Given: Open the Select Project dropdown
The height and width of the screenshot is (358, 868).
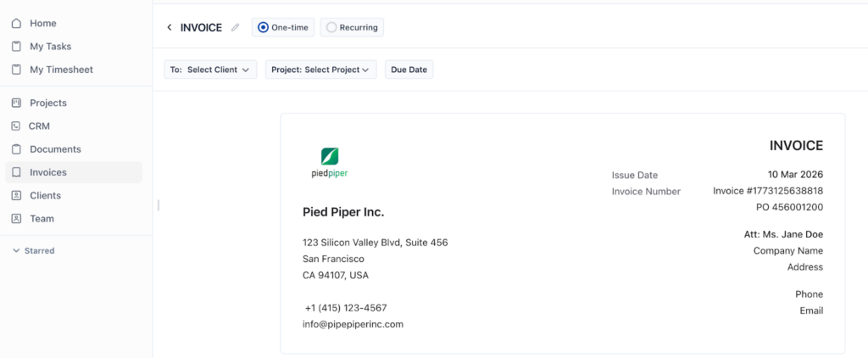Looking at the screenshot, I should [x=321, y=70].
